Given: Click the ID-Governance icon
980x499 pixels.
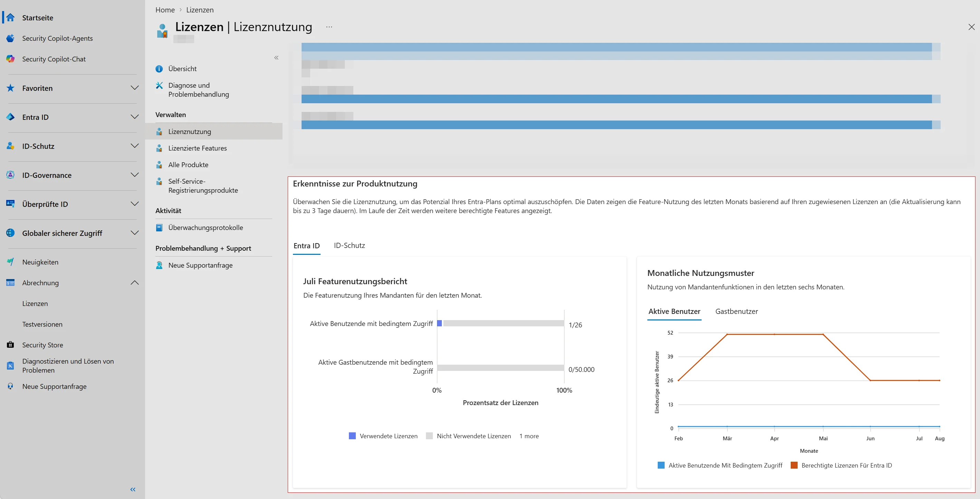Looking at the screenshot, I should pyautogui.click(x=10, y=175).
